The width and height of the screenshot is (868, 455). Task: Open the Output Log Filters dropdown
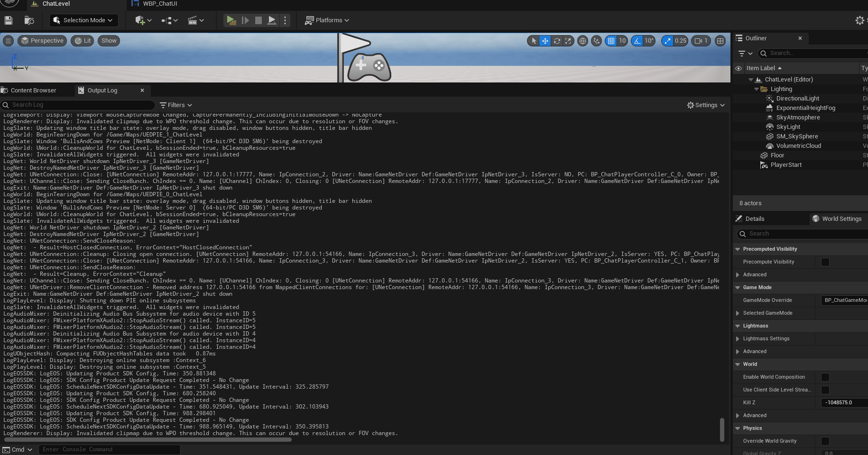176,105
